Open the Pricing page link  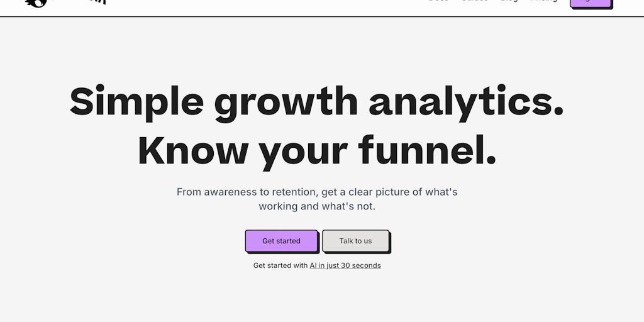pyautogui.click(x=543, y=1)
